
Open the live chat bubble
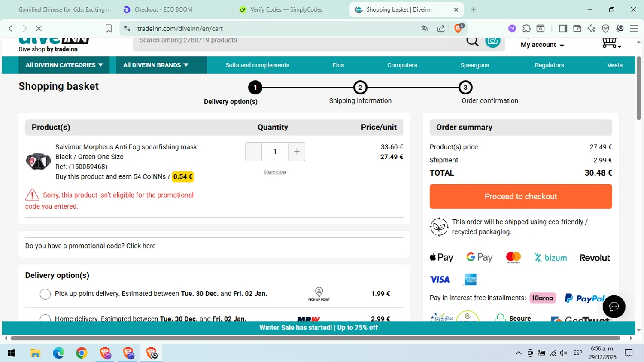point(614,307)
